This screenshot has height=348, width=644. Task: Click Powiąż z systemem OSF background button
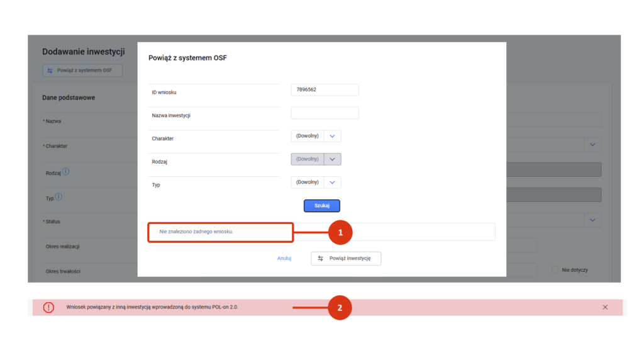[x=82, y=70]
